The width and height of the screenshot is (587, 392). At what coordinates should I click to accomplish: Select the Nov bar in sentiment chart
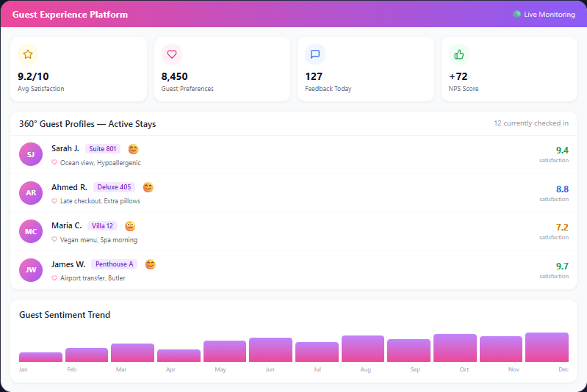pyautogui.click(x=501, y=349)
